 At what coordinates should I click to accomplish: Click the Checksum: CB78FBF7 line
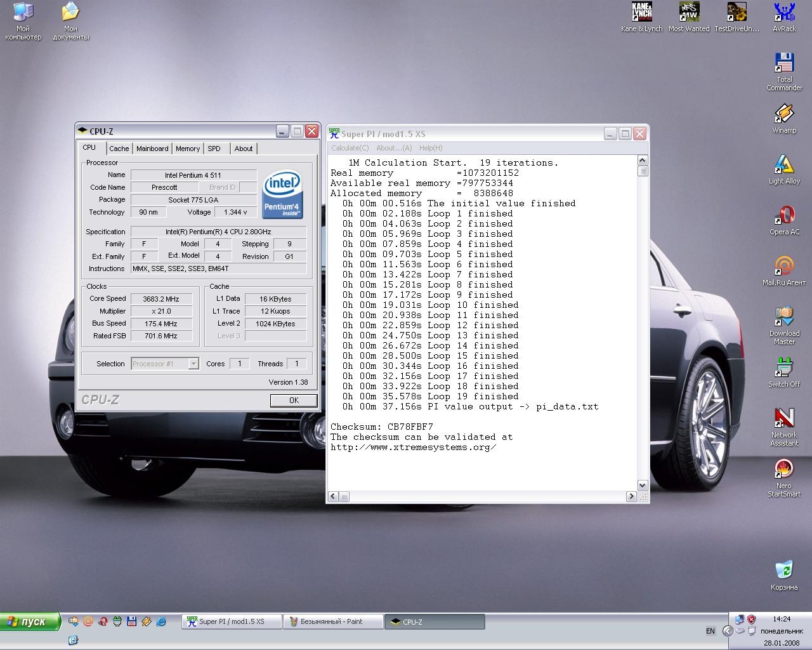point(382,427)
